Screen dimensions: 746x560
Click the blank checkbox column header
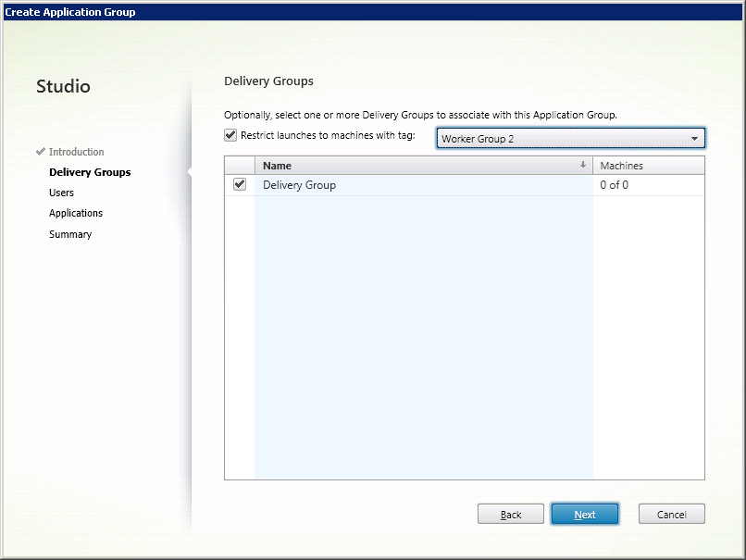(240, 166)
